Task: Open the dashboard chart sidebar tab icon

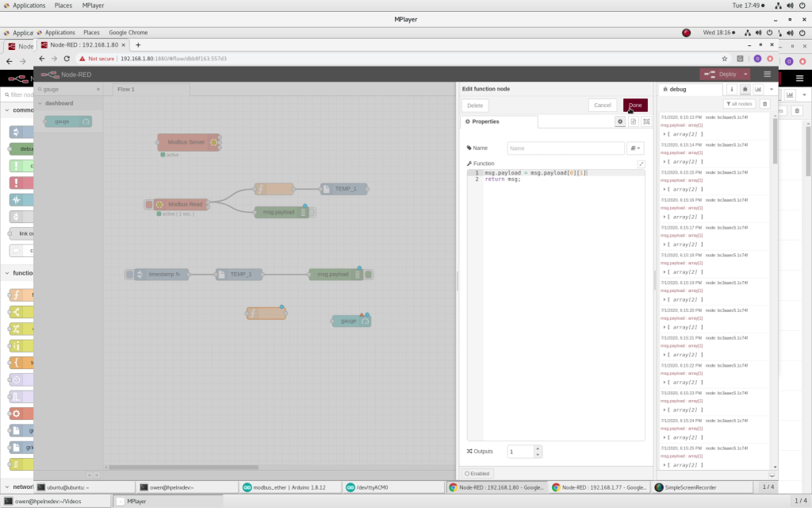Action: coord(758,90)
